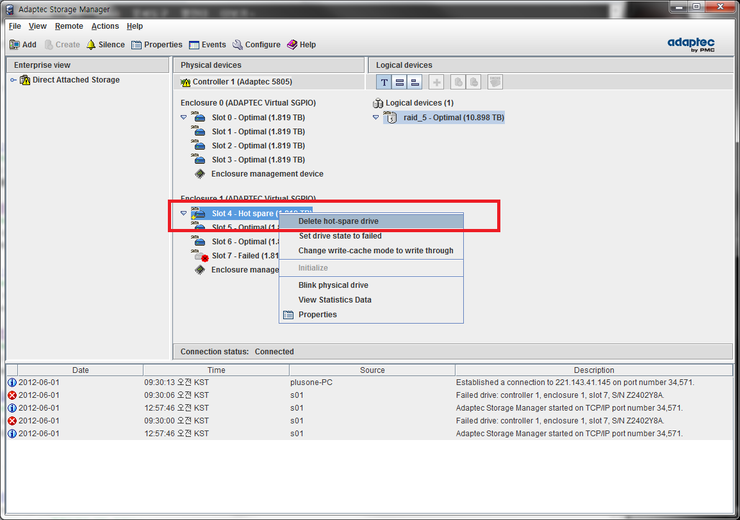Click the Enclosure 1 management device chip icon
Screen dimensions: 740x520
pos(200,270)
